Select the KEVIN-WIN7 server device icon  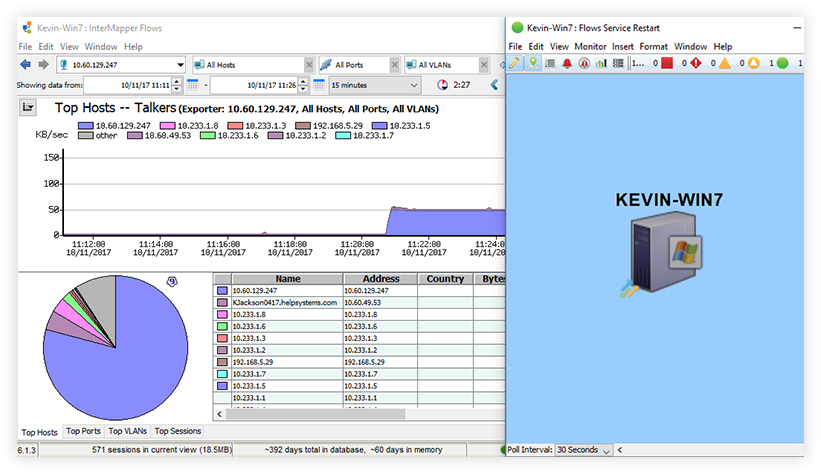point(664,254)
